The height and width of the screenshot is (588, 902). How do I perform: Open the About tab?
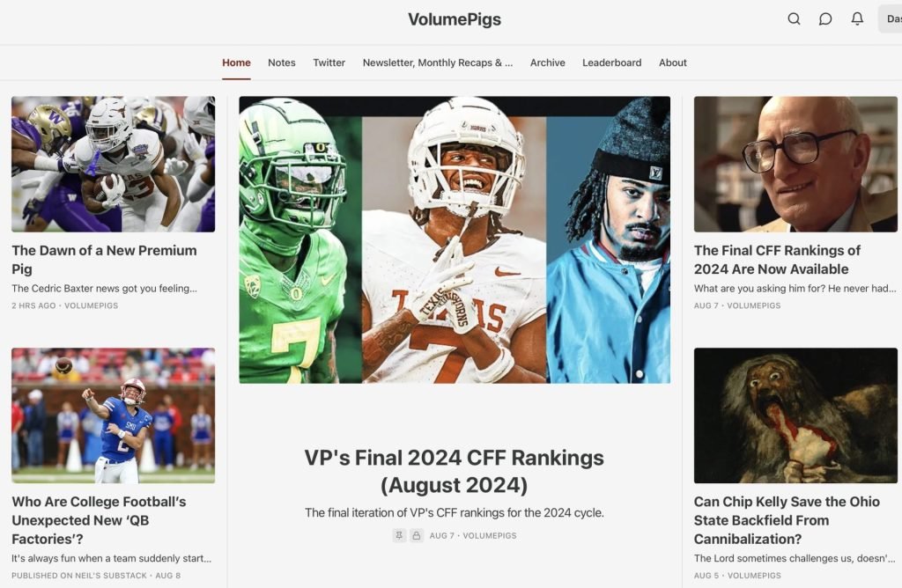(x=672, y=62)
